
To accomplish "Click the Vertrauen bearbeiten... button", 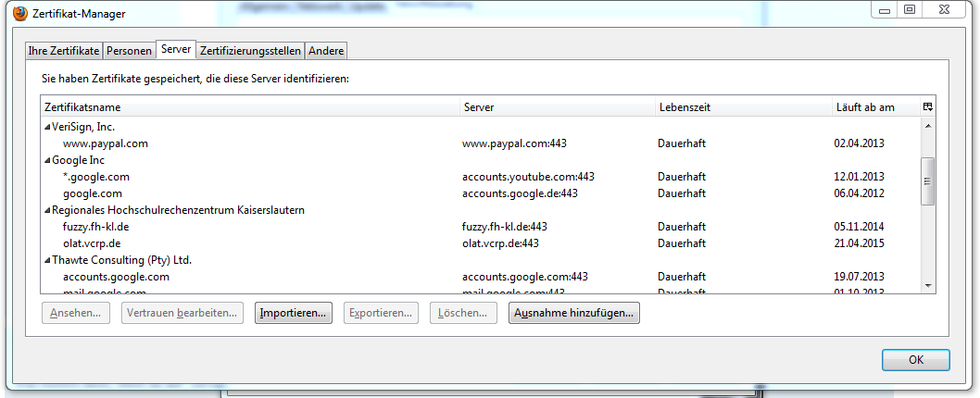I will coord(182,313).
